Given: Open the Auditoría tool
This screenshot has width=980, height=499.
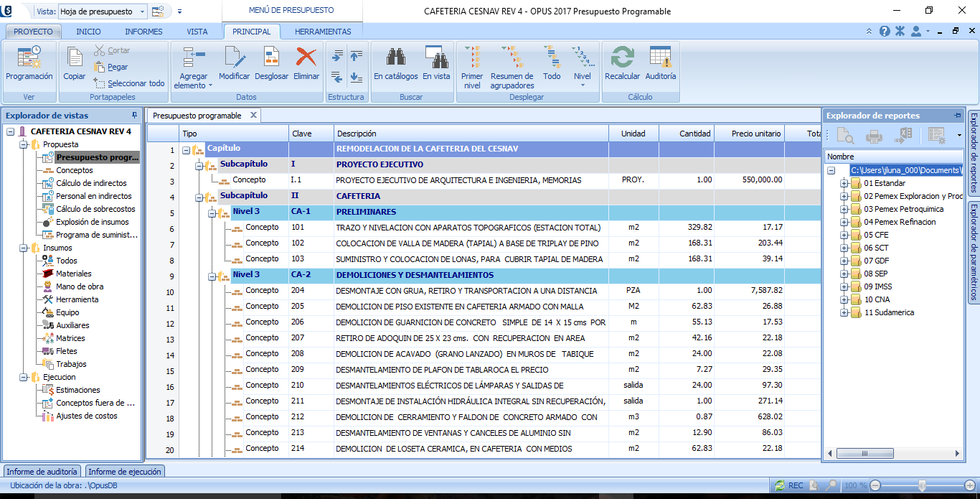Looking at the screenshot, I should 660,57.
